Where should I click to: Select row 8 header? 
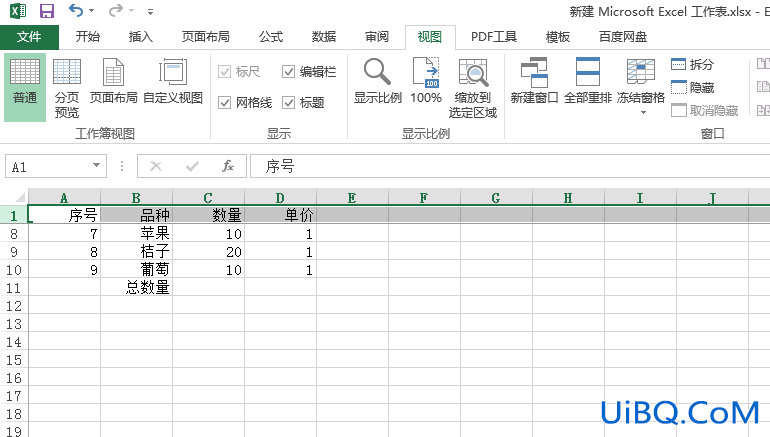click(14, 234)
